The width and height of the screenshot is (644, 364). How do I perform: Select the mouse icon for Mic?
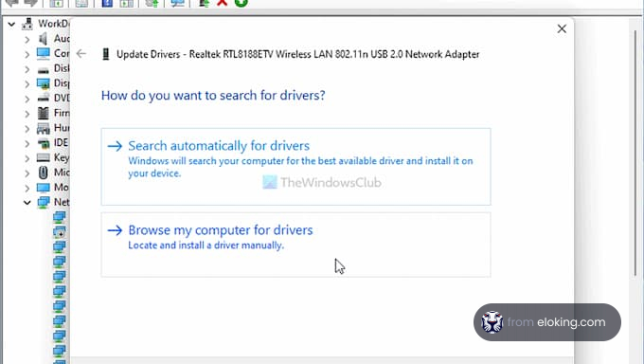click(x=44, y=173)
